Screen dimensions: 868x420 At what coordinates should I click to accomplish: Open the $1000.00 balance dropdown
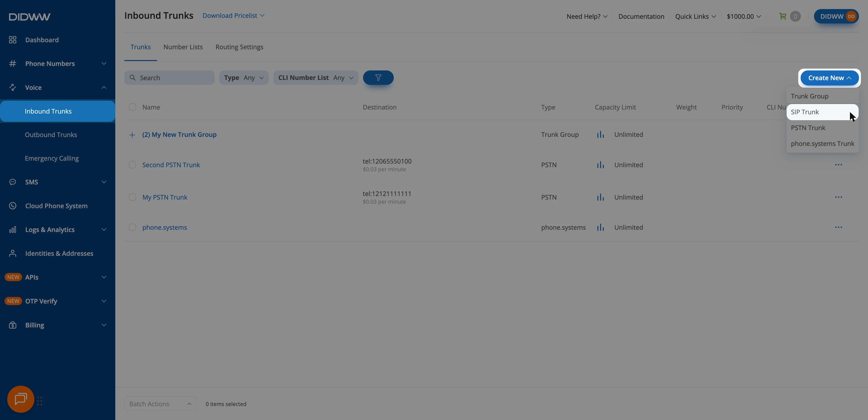(x=744, y=16)
